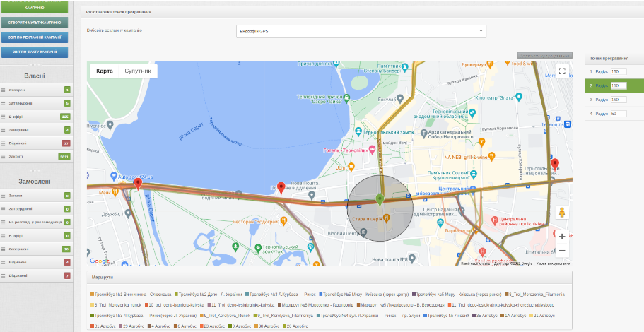The width and height of the screenshot is (644, 332).
Task: Click radius field of point 4 showing 50
Action: click(x=619, y=114)
